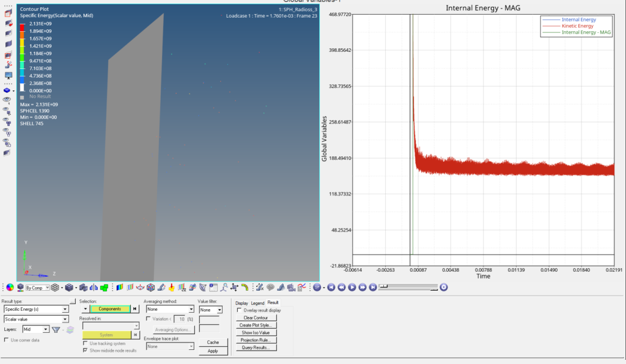Open the Averaging method None dropdown
The width and height of the screenshot is (626, 364).
tap(170, 310)
